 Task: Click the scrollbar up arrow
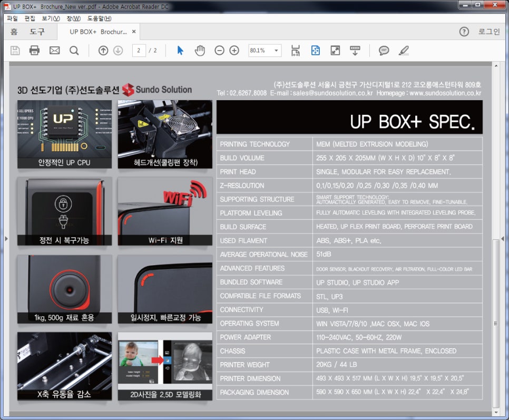click(x=496, y=66)
